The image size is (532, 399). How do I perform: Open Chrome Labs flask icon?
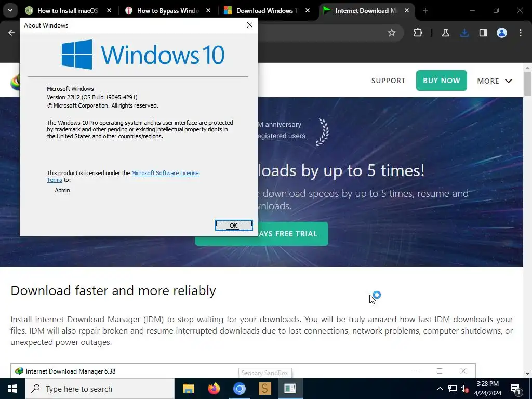[x=445, y=33]
